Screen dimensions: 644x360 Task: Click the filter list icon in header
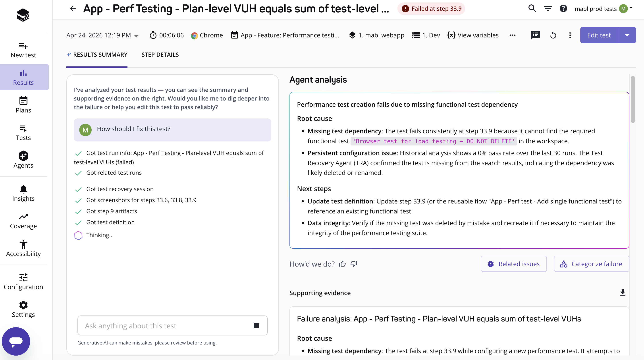(548, 9)
